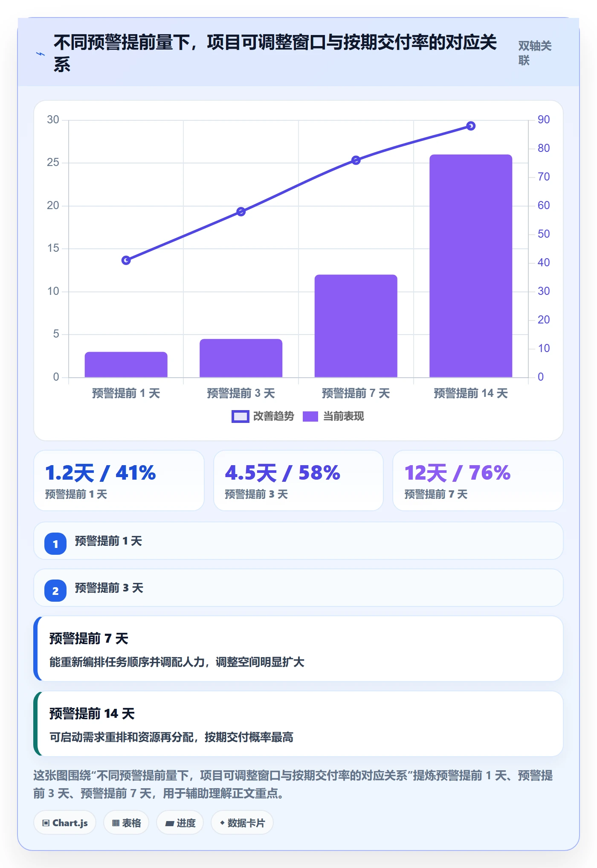Open the 1.2天 / 41% data card
Viewport: 597px width, 868px height.
(119, 481)
